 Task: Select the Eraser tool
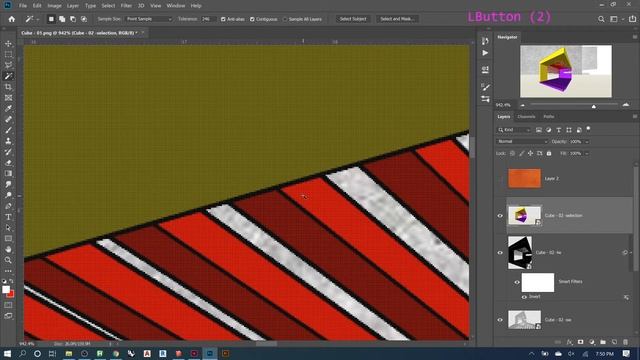tap(8, 163)
